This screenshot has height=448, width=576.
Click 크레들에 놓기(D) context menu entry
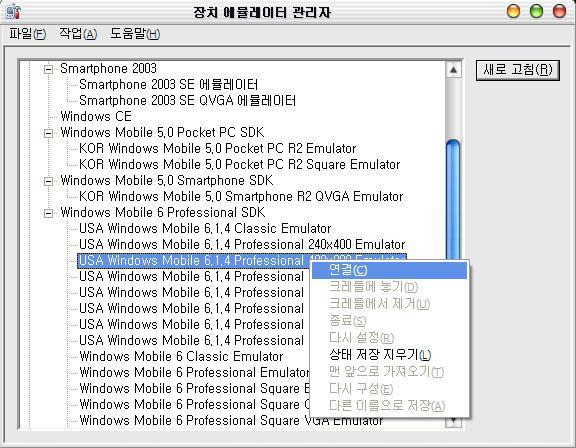pyautogui.click(x=389, y=287)
